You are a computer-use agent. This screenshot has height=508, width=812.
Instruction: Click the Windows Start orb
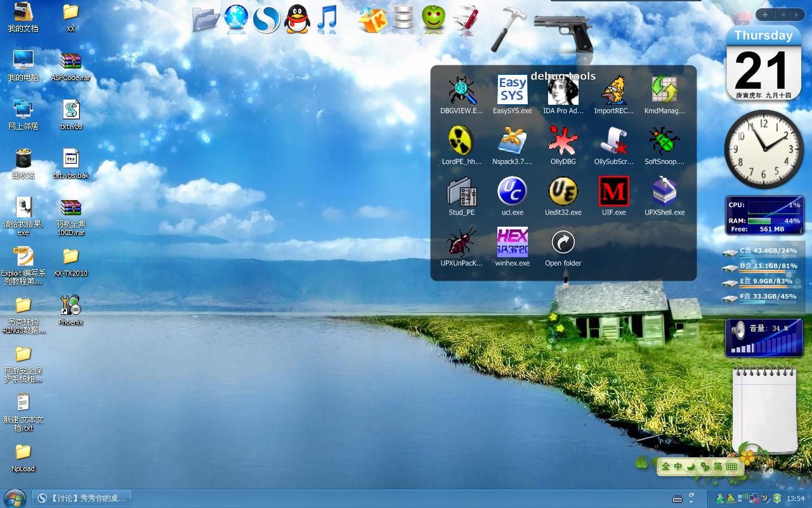15,498
